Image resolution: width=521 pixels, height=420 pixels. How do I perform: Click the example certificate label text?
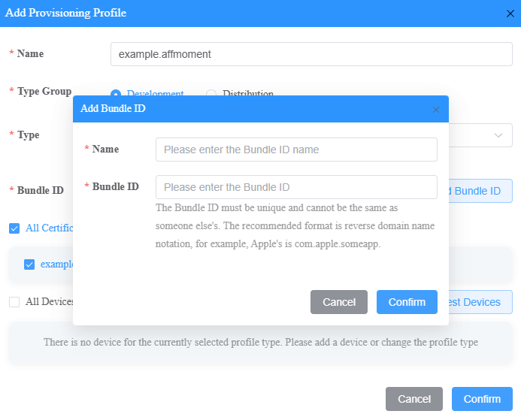tap(56, 264)
